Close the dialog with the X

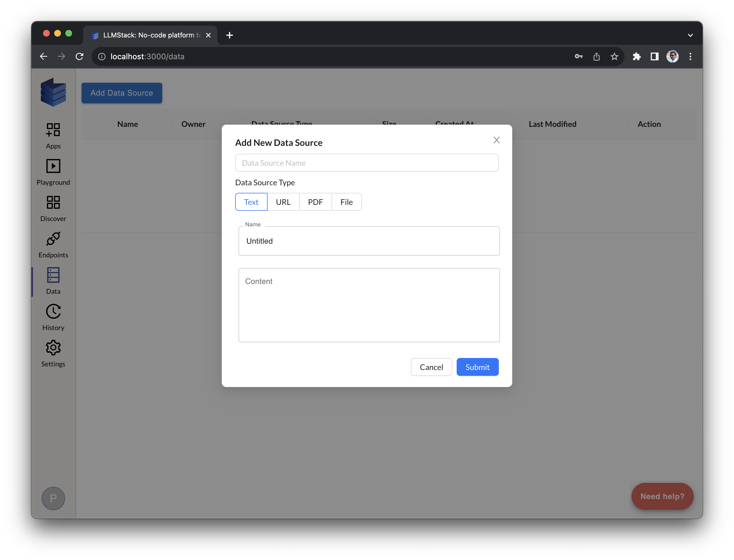[x=496, y=140]
